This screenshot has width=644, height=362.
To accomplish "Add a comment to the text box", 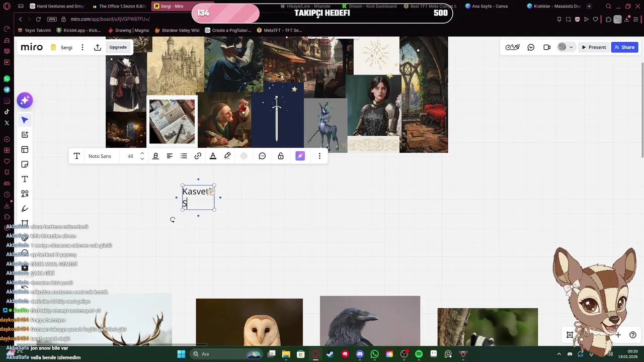I will [262, 156].
